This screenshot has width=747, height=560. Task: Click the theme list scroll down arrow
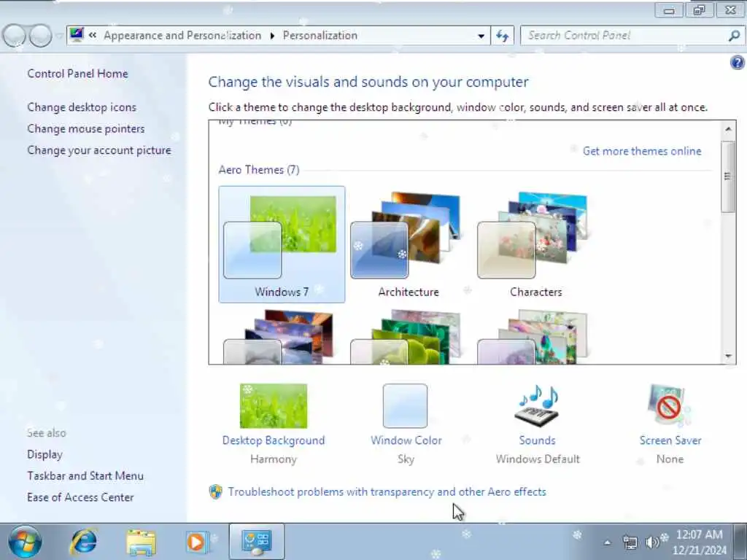click(728, 356)
